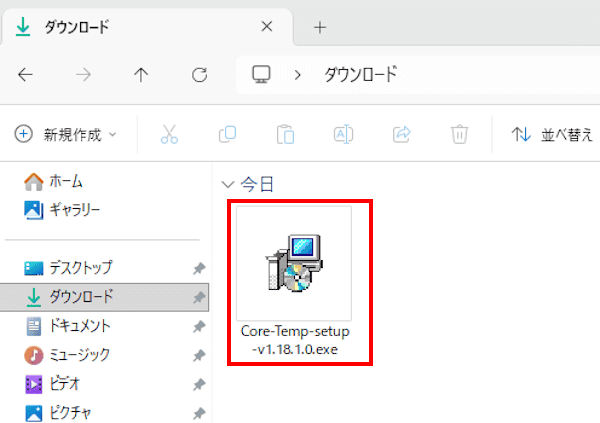Viewport: 600px width, 423px height.
Task: Click the Copy icon in toolbar
Action: point(227,134)
